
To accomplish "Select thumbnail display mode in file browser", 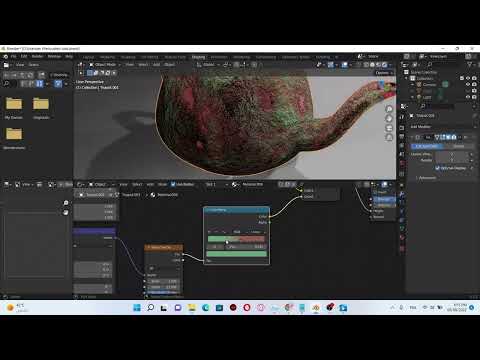I will 39,84.
